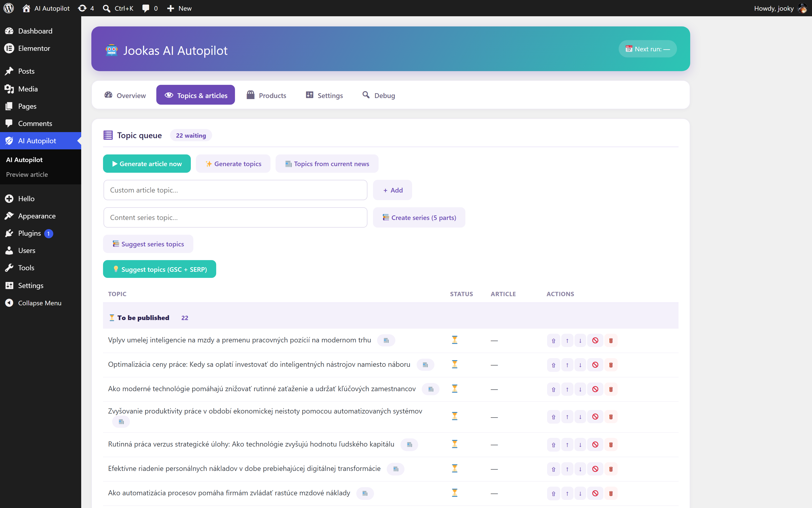Viewport: 812px width, 508px height.
Task: Move Efektívne riadenie personálnych nákladov topic up
Action: click(567, 469)
